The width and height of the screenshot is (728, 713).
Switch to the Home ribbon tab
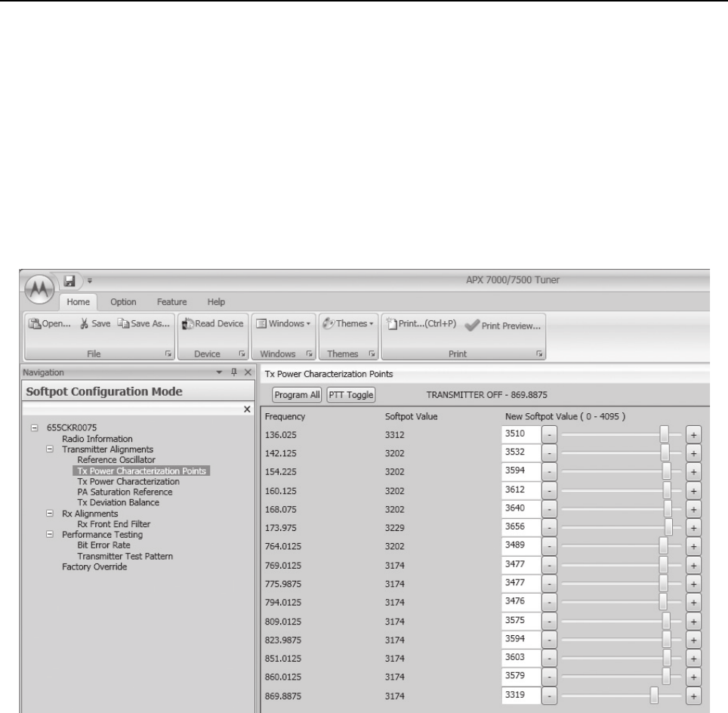(78, 302)
